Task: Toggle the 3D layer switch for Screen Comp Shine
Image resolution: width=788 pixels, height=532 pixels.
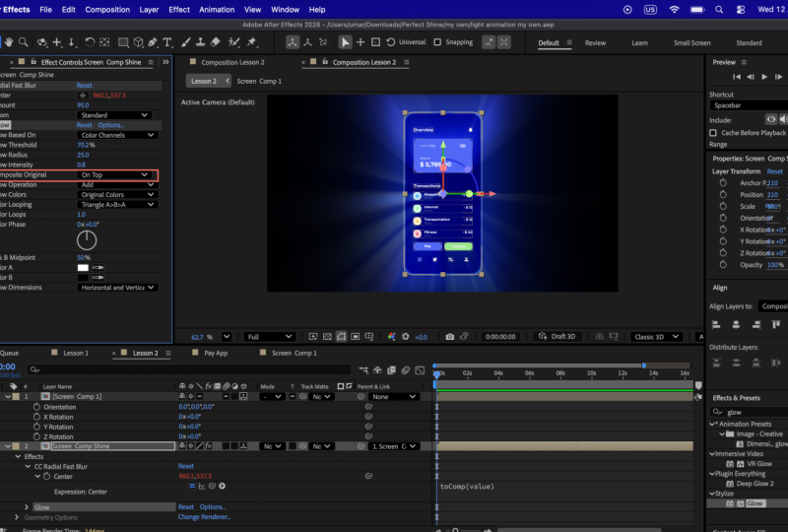Action: (x=243, y=446)
